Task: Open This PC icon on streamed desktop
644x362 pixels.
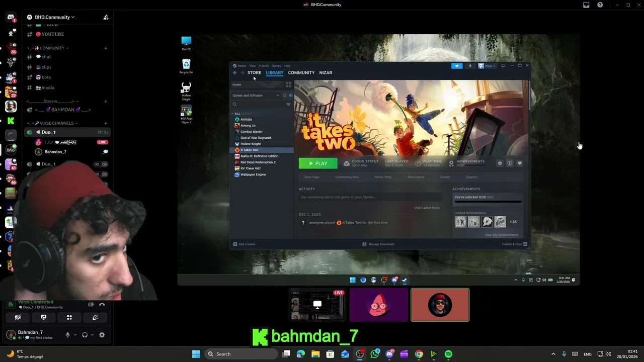Action: pyautogui.click(x=186, y=43)
